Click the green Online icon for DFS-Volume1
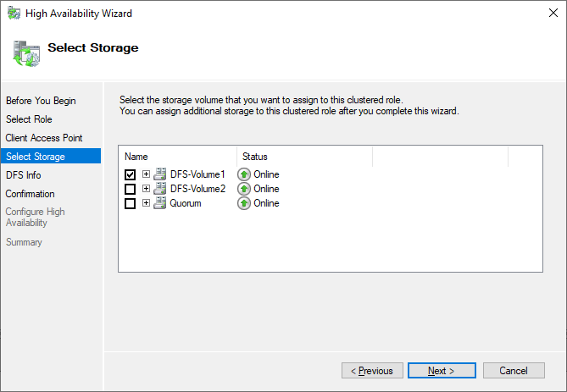The width and height of the screenshot is (567, 392). click(x=244, y=174)
